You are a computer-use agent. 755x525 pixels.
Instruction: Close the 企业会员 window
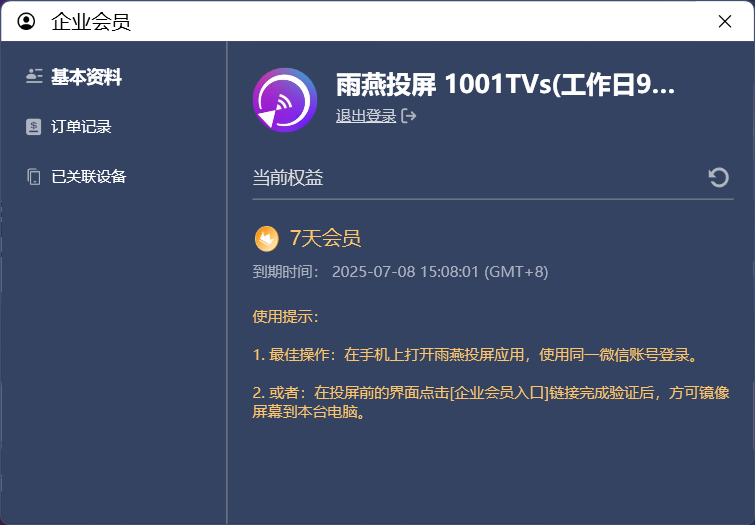point(725,21)
